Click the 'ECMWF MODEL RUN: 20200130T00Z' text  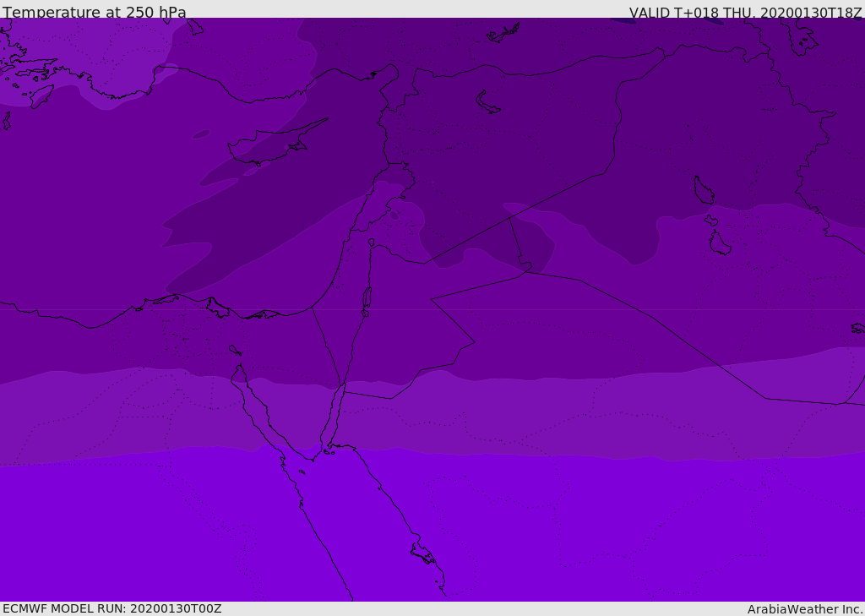click(112, 608)
